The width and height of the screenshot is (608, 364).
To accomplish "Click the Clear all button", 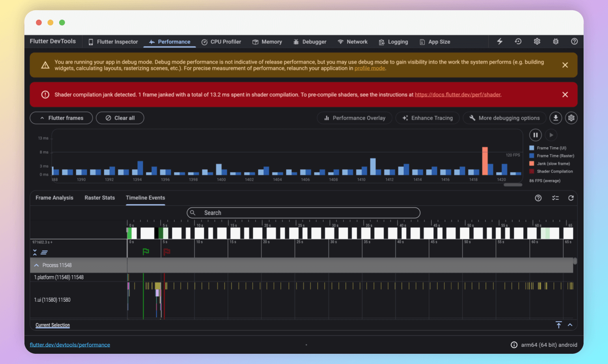I will 120,118.
